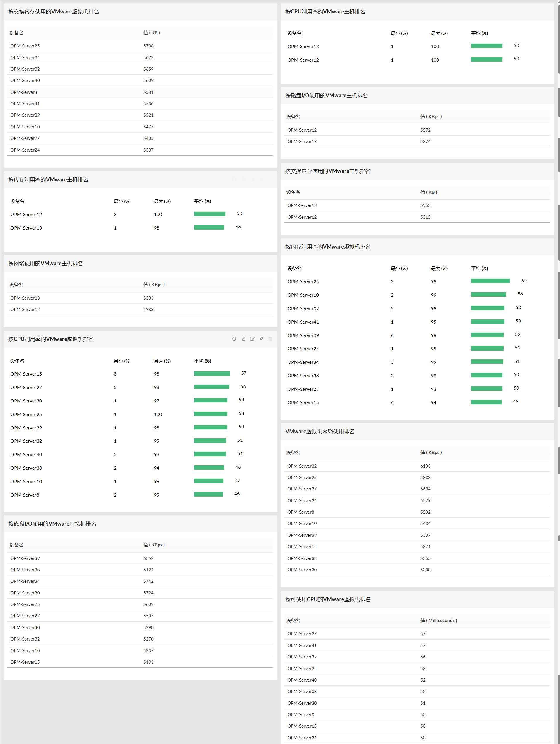Click OPM-Server13 in 按CPU利用率的VMware主机排名
Screen dimensions: 560x744
[x=303, y=46]
